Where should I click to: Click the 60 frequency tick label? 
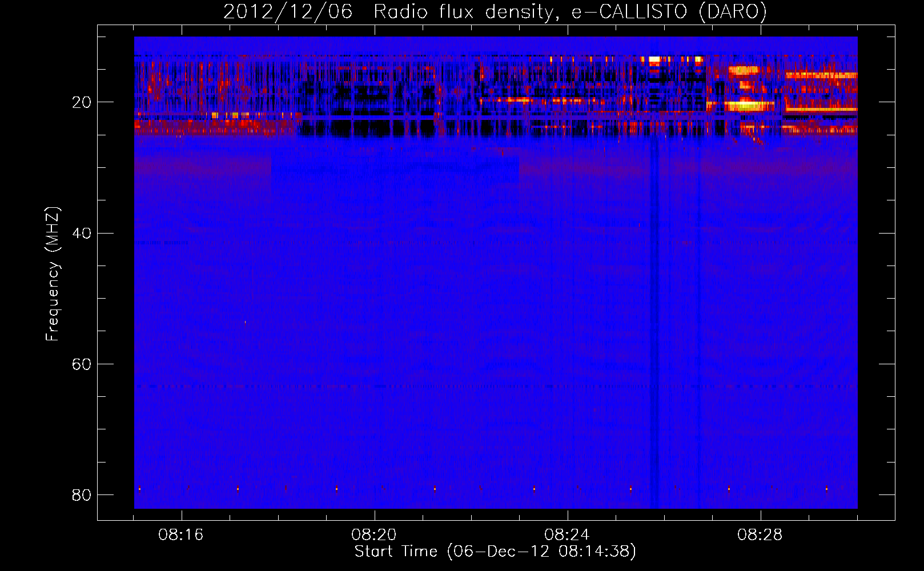point(82,364)
